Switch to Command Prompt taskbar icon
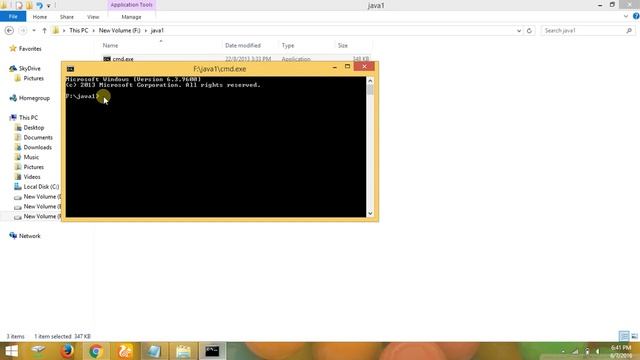This screenshot has width=640, height=360. [x=212, y=351]
